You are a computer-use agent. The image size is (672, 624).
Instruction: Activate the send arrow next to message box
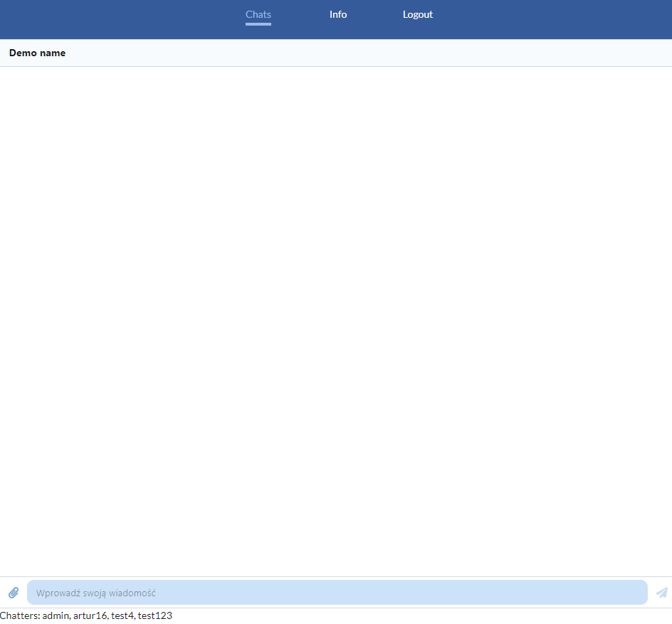(x=661, y=592)
